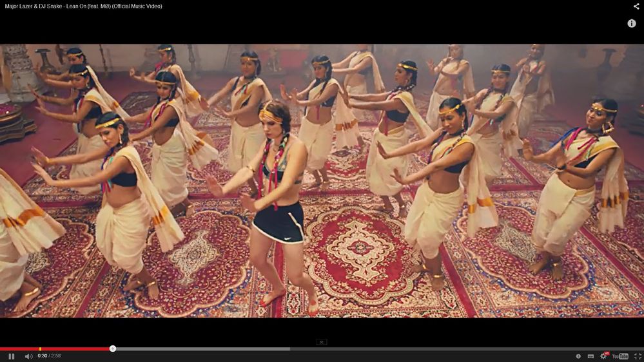This screenshot has width=644, height=362.
Task: Expand the chevron-up tab above the progress bar
Action: coord(322,342)
